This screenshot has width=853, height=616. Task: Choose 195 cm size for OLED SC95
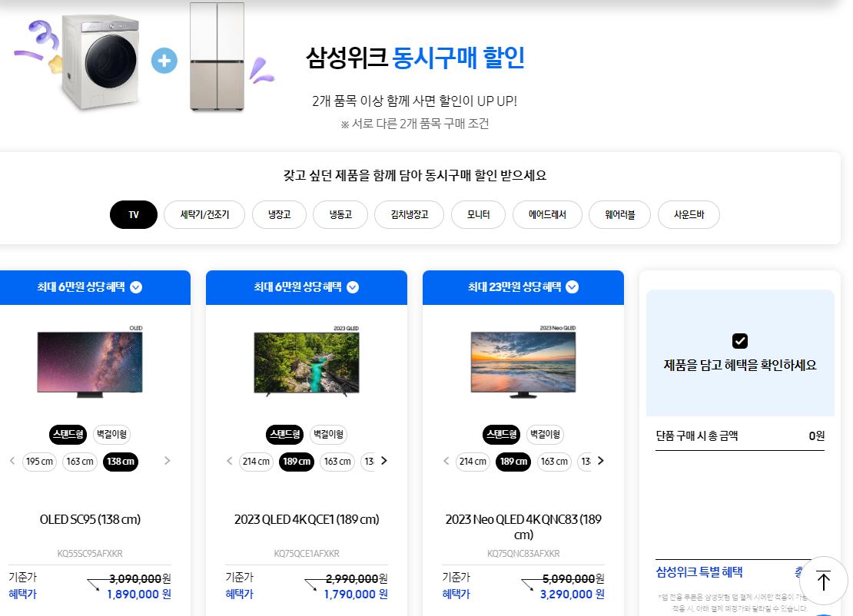point(39,462)
